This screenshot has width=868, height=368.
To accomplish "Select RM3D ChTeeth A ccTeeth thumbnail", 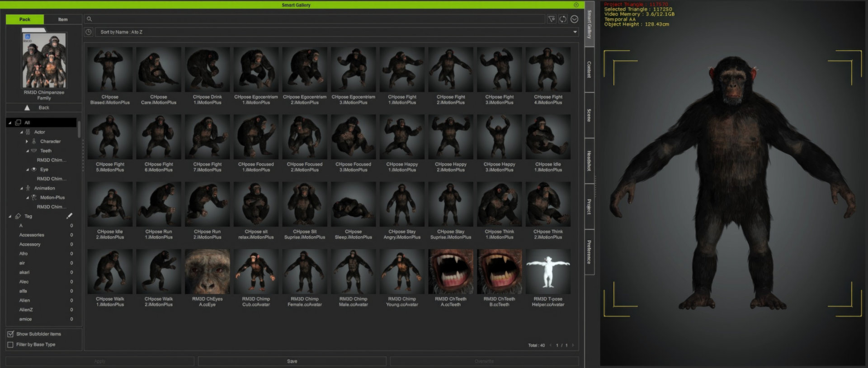I will 451,271.
